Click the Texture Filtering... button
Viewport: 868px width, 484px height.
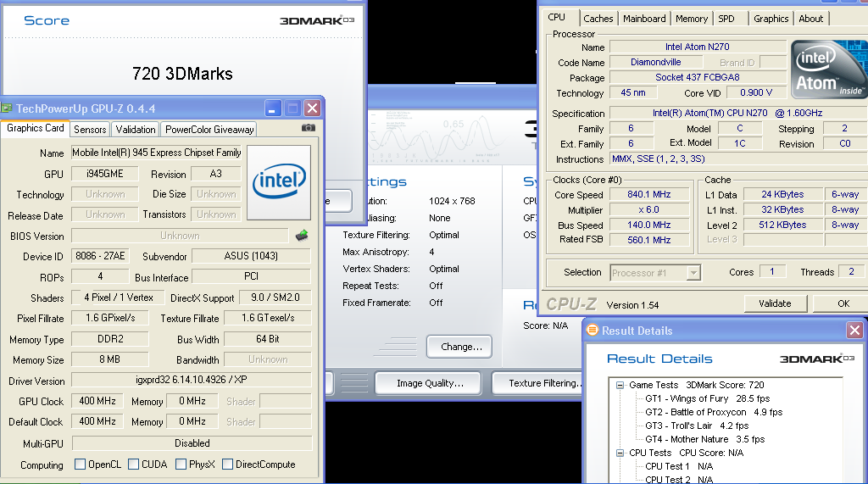(x=538, y=383)
